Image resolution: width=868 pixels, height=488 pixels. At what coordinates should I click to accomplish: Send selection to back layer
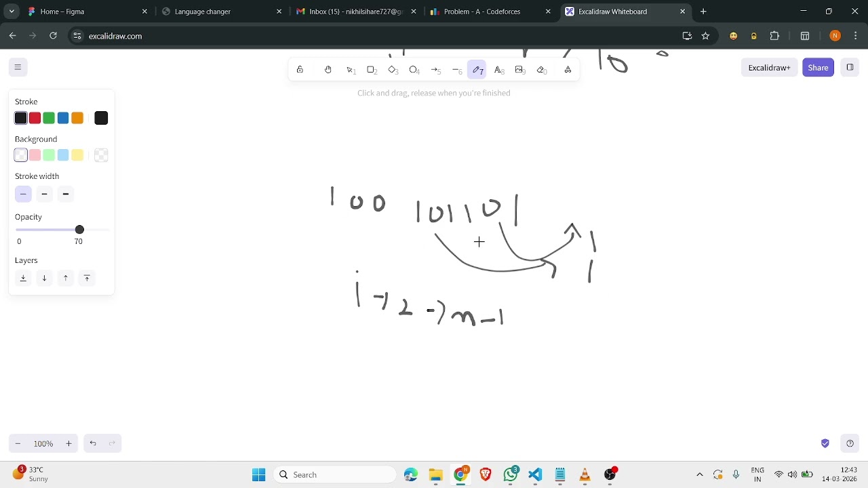[x=23, y=278]
